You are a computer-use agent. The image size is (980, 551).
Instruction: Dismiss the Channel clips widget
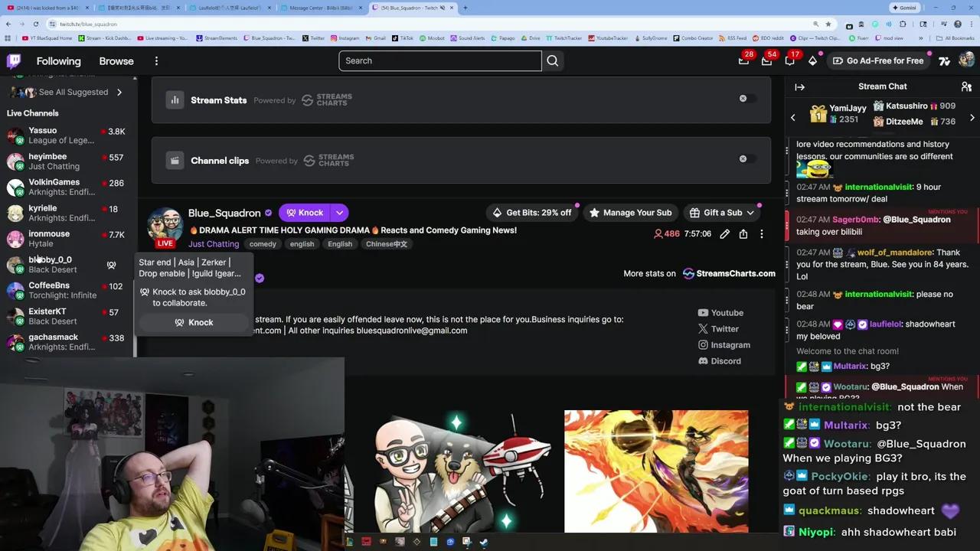pos(743,158)
